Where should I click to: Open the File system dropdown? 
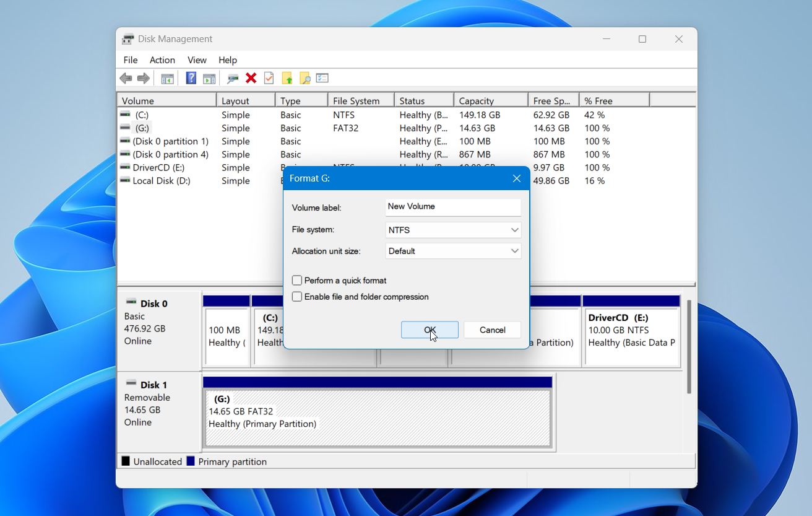pyautogui.click(x=453, y=230)
